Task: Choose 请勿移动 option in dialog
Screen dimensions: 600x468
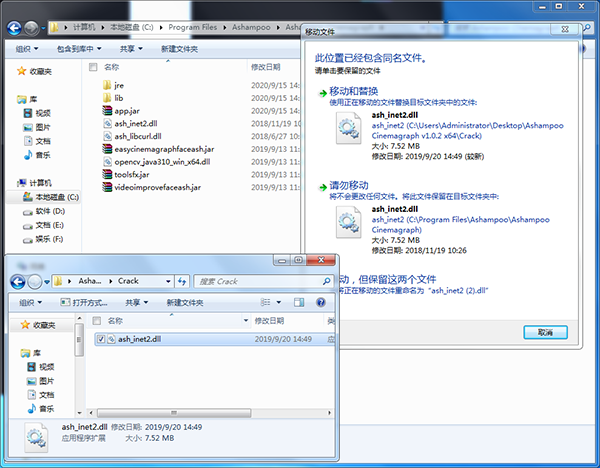Action: 349,186
